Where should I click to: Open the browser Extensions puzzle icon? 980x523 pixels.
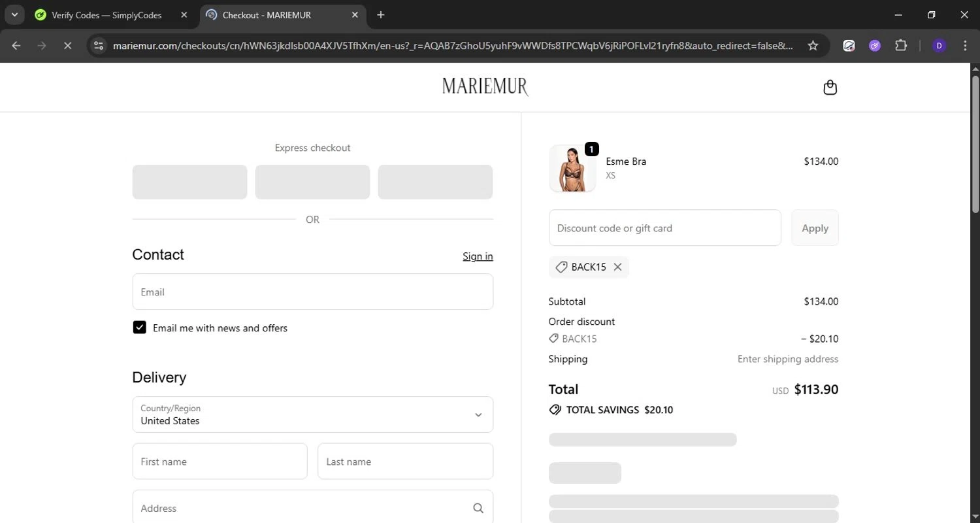(x=901, y=45)
